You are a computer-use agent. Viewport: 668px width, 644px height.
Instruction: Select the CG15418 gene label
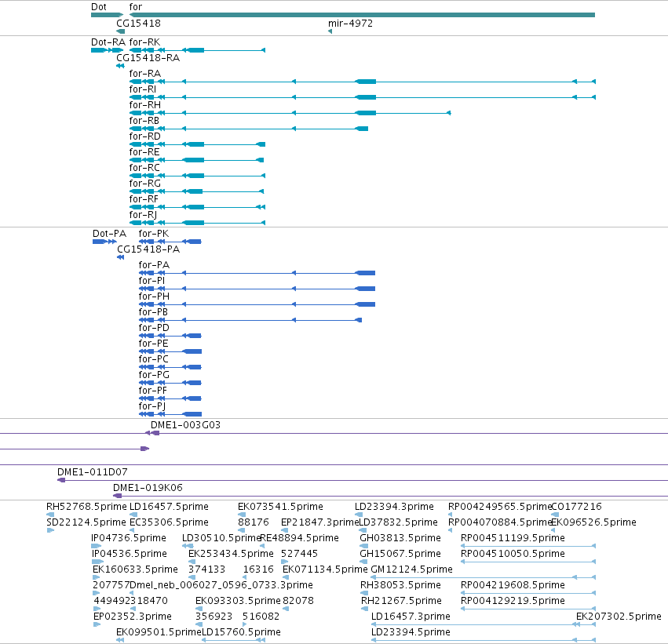138,24
